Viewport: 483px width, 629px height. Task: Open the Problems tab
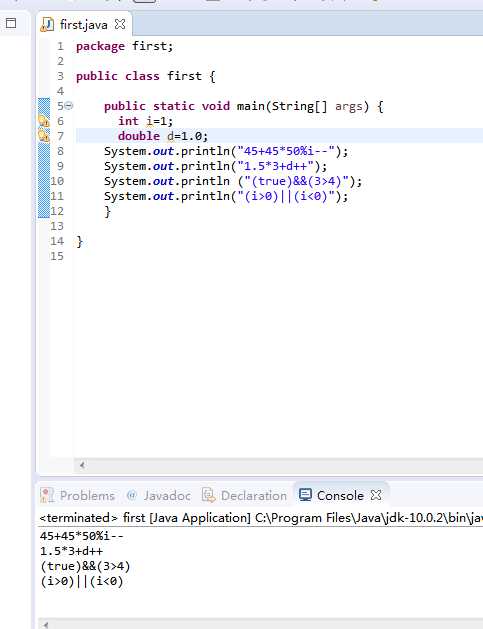[x=87, y=495]
